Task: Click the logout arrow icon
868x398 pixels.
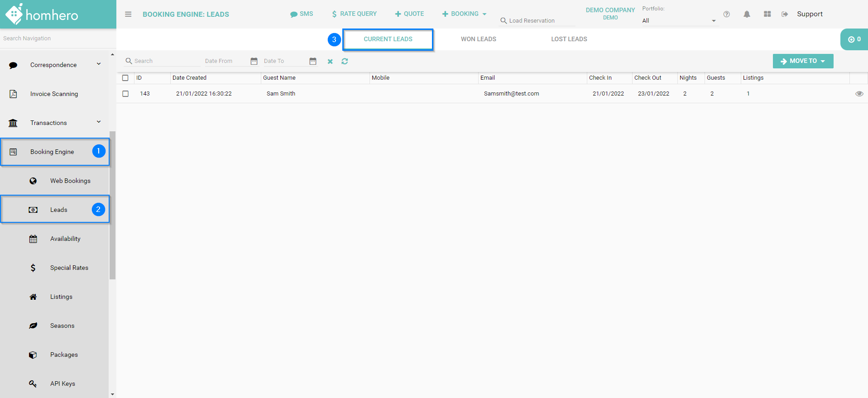Action: tap(785, 14)
